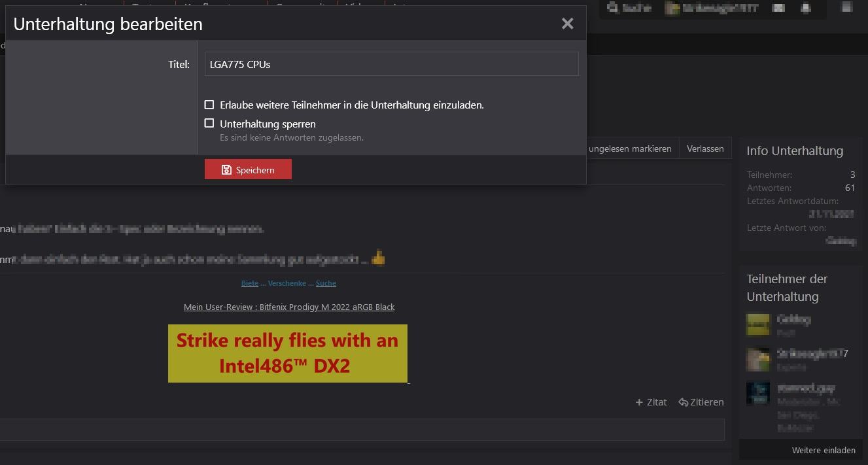The height and width of the screenshot is (465, 868).
Task: Open Bitfenix Prodigy M user review link
Action: coord(289,307)
